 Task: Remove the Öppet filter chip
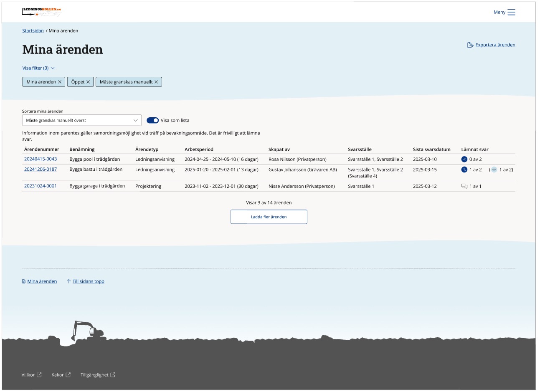pyautogui.click(x=88, y=82)
